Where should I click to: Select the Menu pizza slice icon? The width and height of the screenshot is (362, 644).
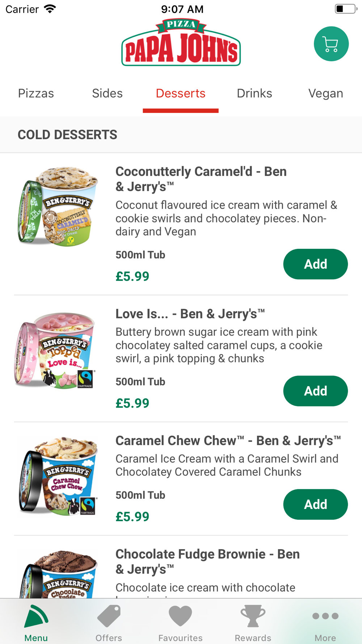pos(36,616)
